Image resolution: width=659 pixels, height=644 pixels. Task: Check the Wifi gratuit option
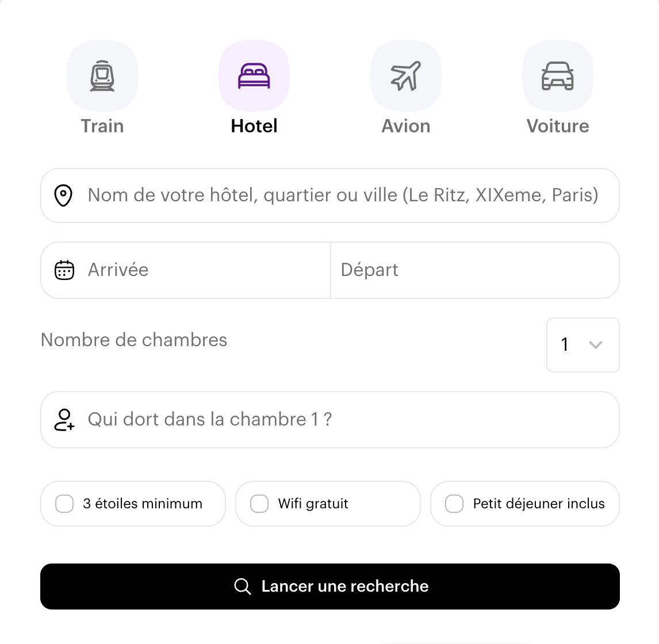259,504
